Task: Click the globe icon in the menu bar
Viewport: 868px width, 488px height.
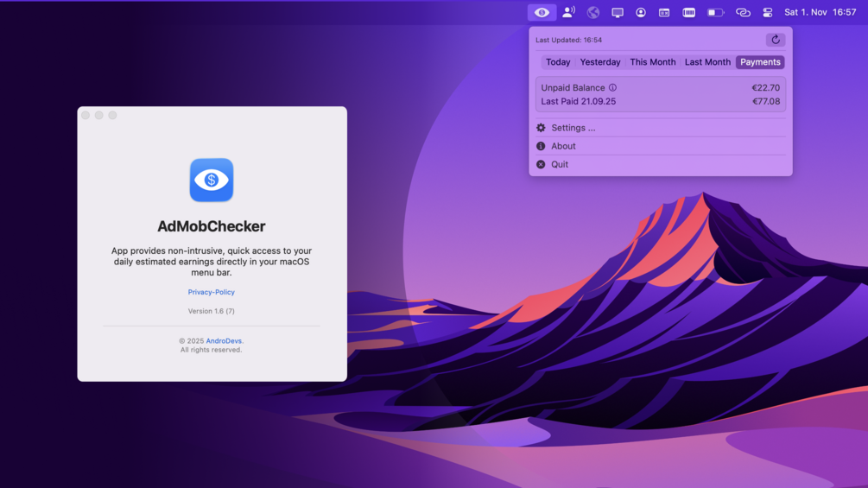Action: [x=592, y=12]
